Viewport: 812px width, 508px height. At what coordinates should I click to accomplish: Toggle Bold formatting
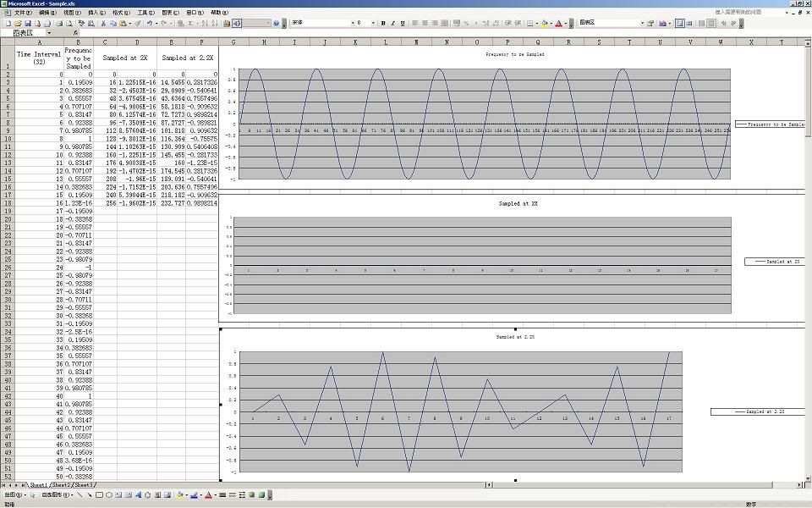(383, 23)
